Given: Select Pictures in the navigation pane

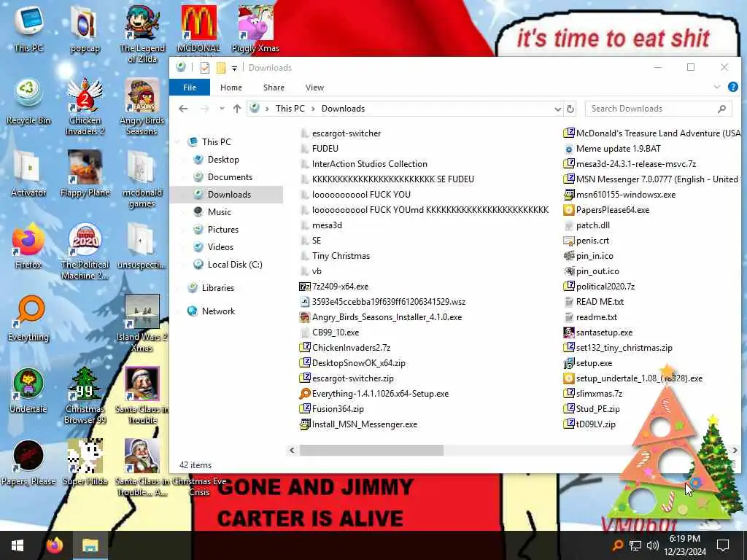Looking at the screenshot, I should tap(223, 230).
